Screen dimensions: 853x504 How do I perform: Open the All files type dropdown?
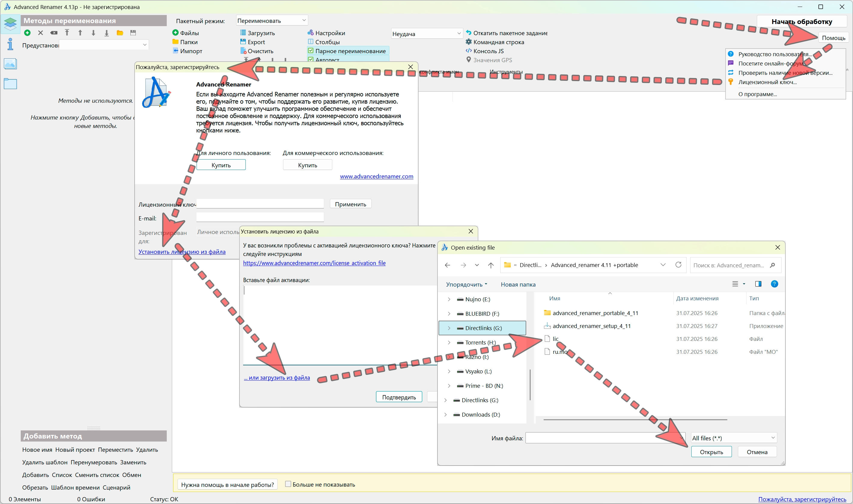[734, 438]
